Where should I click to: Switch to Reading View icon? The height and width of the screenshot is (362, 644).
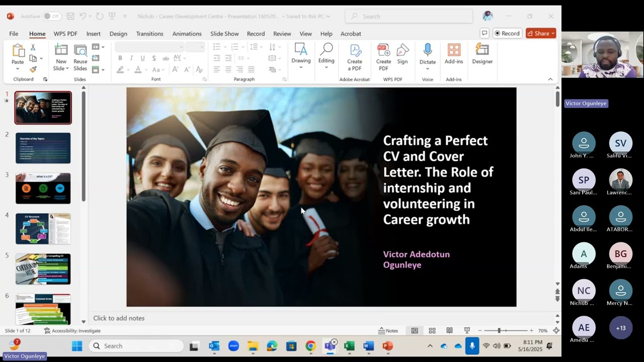tap(449, 330)
